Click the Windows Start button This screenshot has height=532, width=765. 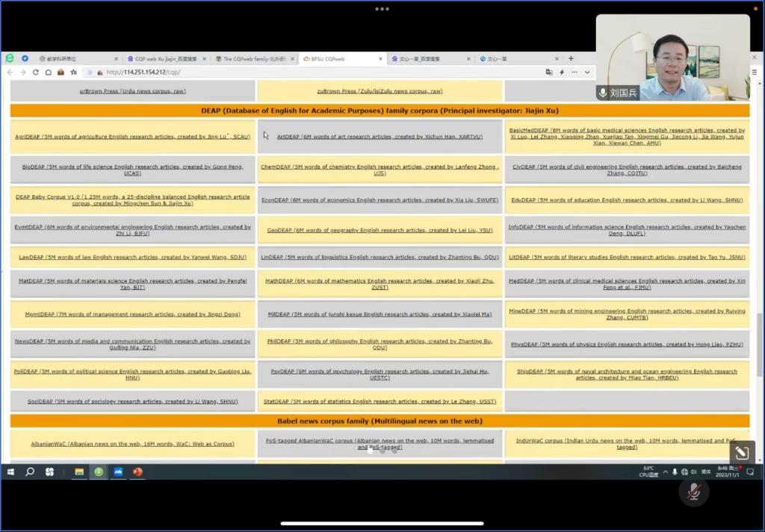(10, 472)
